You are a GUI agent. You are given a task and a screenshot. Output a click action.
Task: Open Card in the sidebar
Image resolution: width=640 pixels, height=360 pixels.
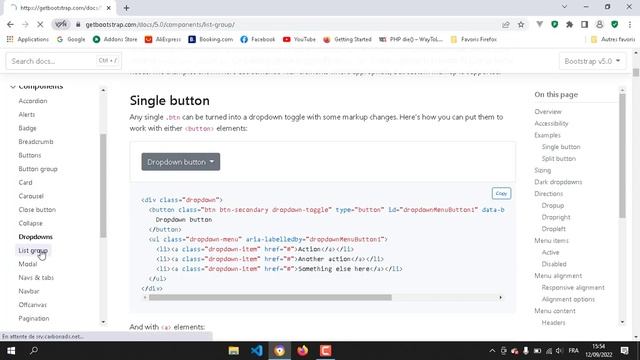(x=25, y=182)
